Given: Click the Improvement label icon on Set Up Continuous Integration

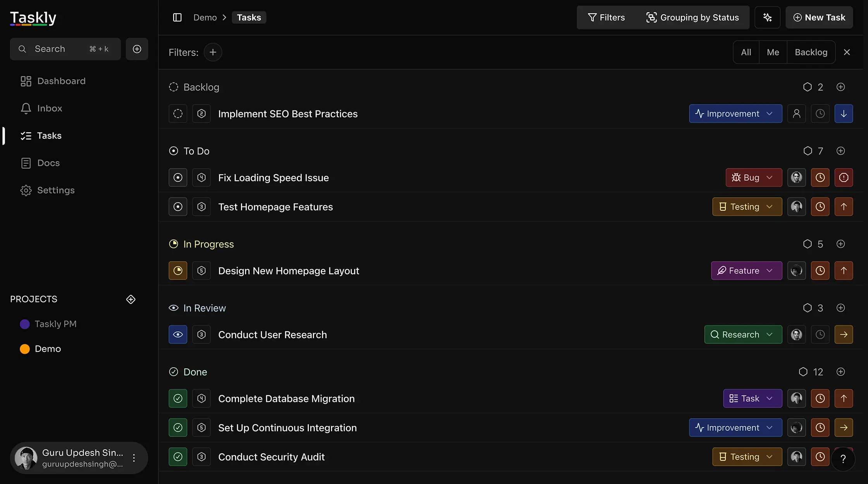Looking at the screenshot, I should [x=698, y=427].
